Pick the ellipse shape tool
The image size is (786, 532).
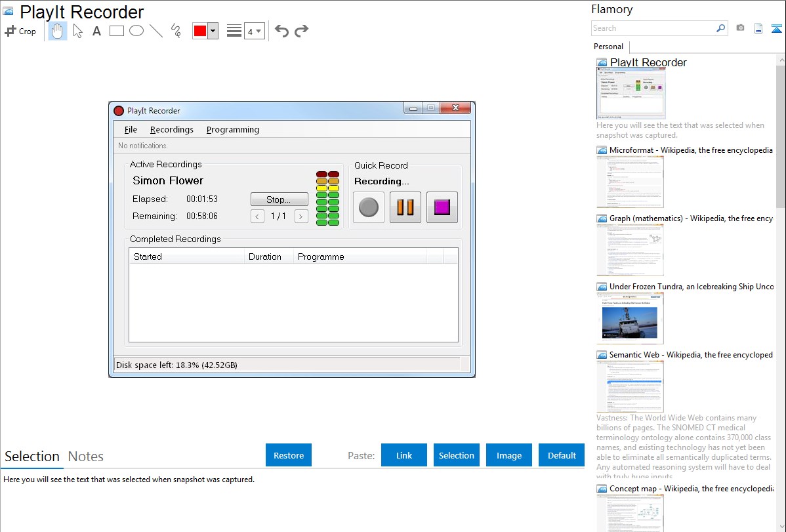(136, 31)
